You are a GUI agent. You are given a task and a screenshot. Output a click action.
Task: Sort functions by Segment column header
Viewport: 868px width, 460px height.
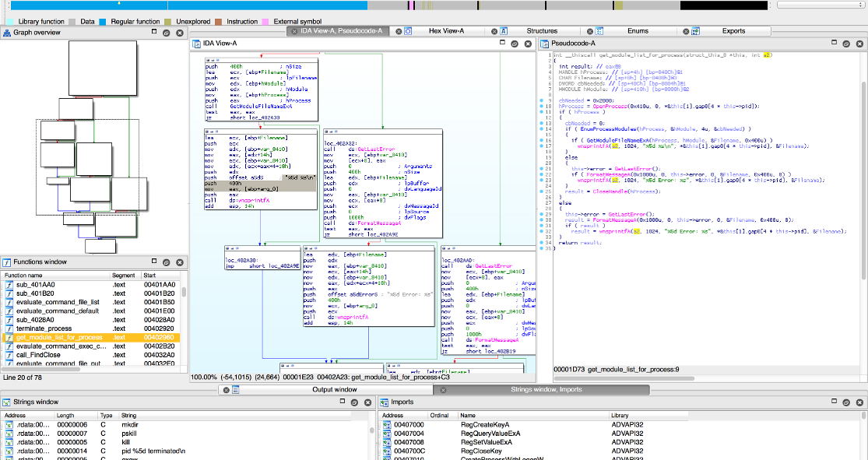(x=123, y=276)
